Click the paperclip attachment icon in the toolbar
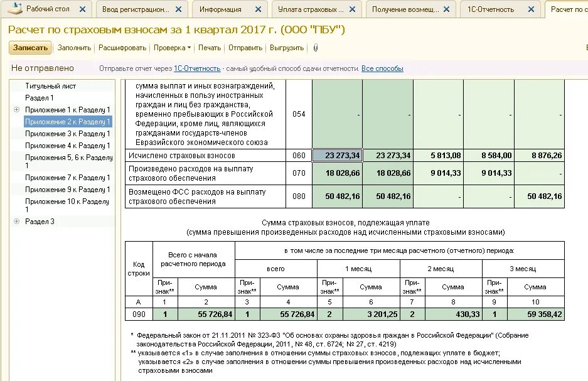588x381 pixels. [316, 48]
